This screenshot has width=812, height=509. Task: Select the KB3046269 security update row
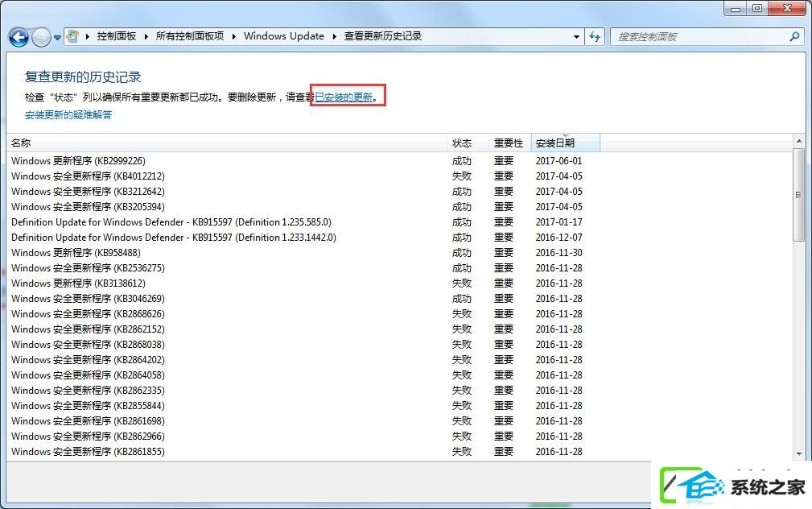[399, 299]
